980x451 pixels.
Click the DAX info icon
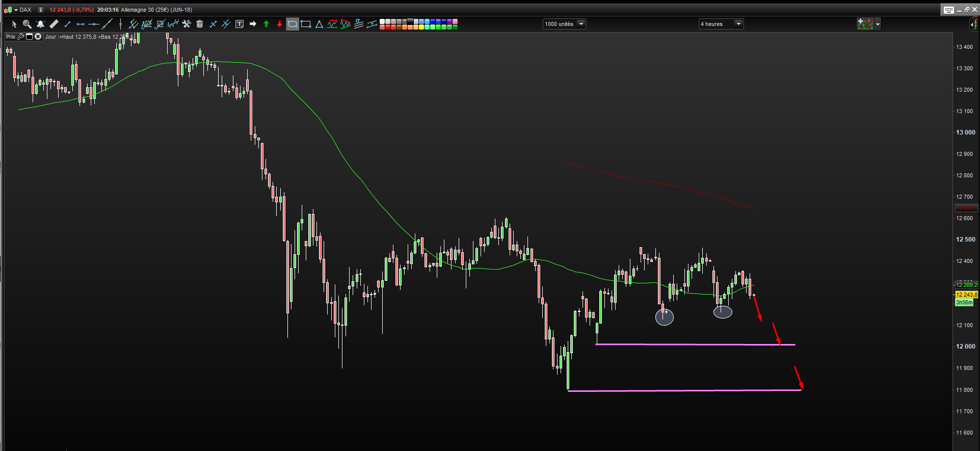(41, 10)
